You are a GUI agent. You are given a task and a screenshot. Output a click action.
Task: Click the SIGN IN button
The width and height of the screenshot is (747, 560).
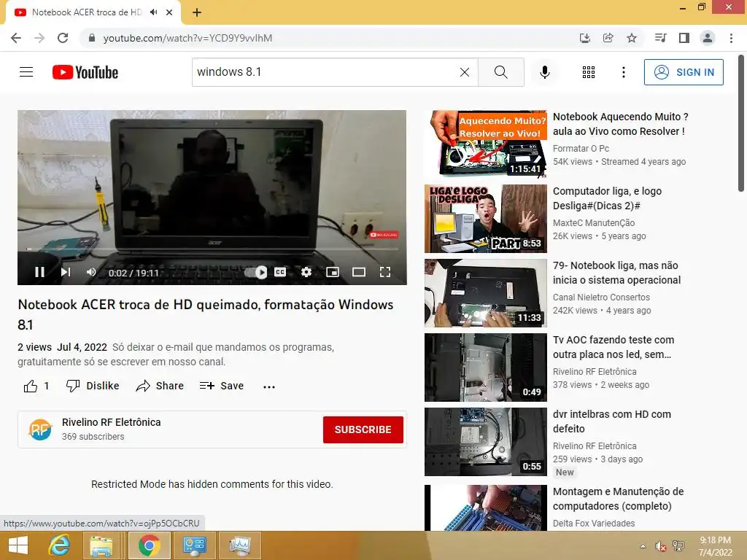click(x=684, y=72)
